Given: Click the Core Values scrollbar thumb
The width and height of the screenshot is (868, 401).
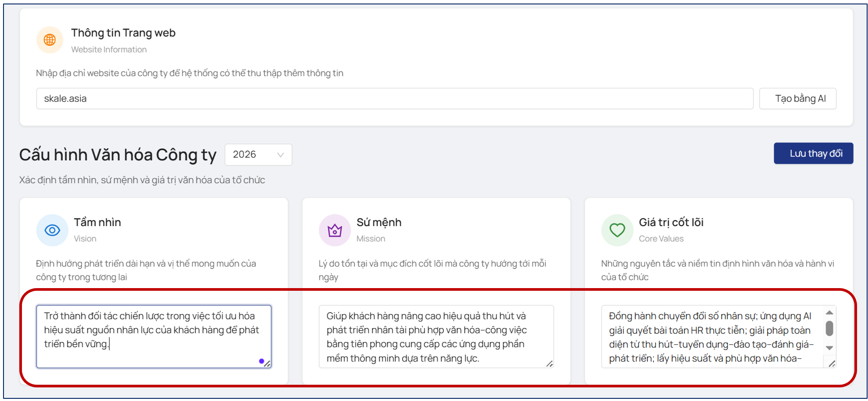Looking at the screenshot, I should [829, 329].
